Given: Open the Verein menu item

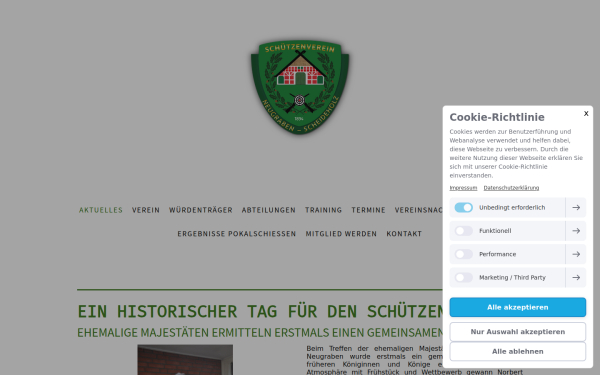Looking at the screenshot, I should coord(146,210).
